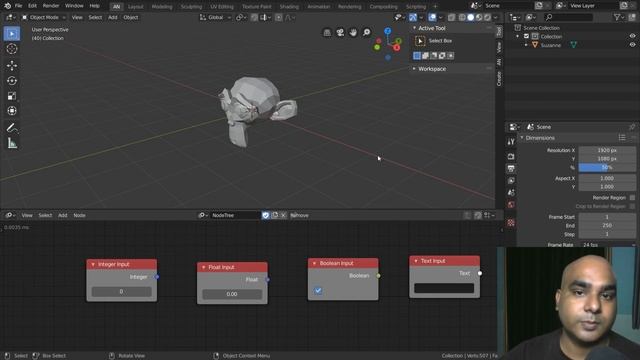Open Frame Rate dropdown
This screenshot has height=360, width=640.
tap(607, 245)
